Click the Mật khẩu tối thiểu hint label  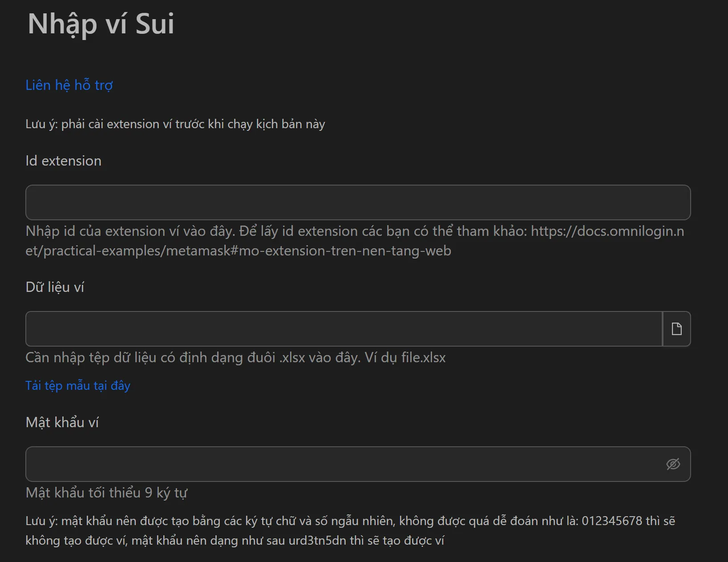tap(106, 493)
